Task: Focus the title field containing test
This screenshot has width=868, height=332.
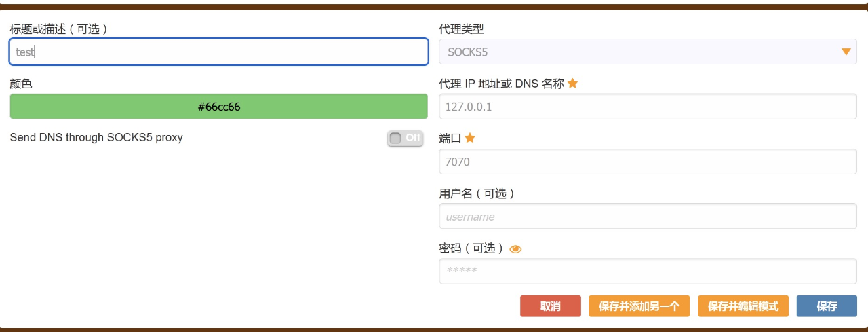Action: (x=219, y=52)
